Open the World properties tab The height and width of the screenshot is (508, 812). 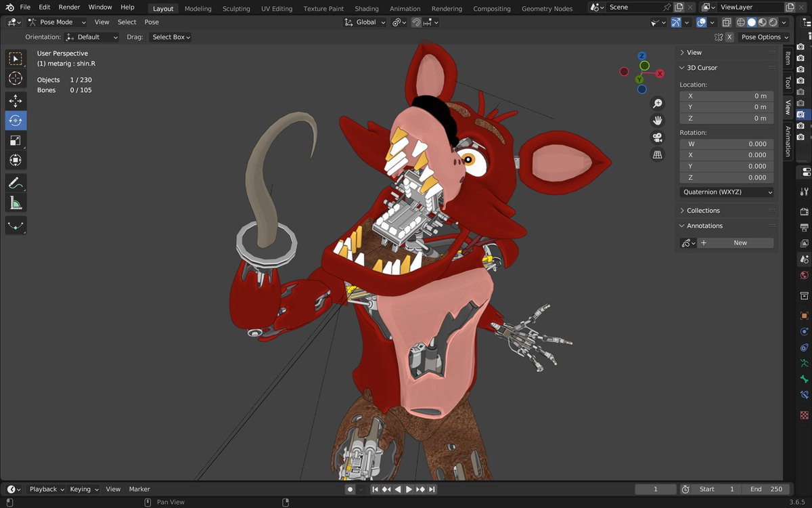(x=805, y=276)
